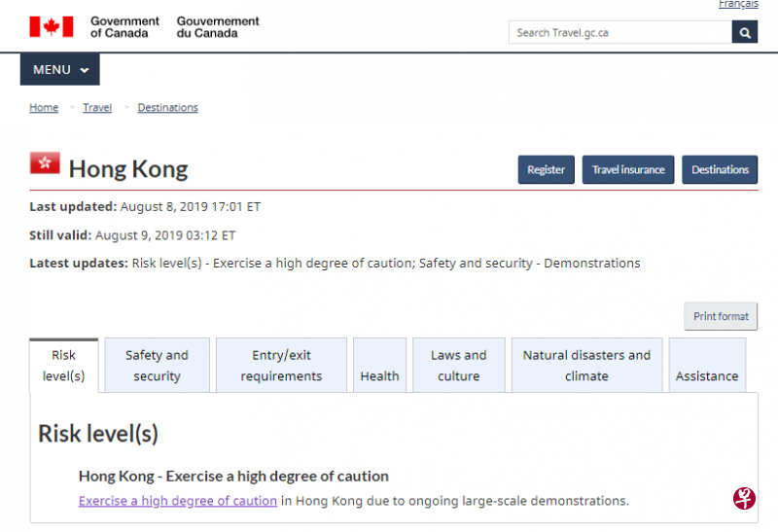The height and width of the screenshot is (532, 778).
Task: Focus the Search Travel.gc.ca field
Action: click(619, 32)
